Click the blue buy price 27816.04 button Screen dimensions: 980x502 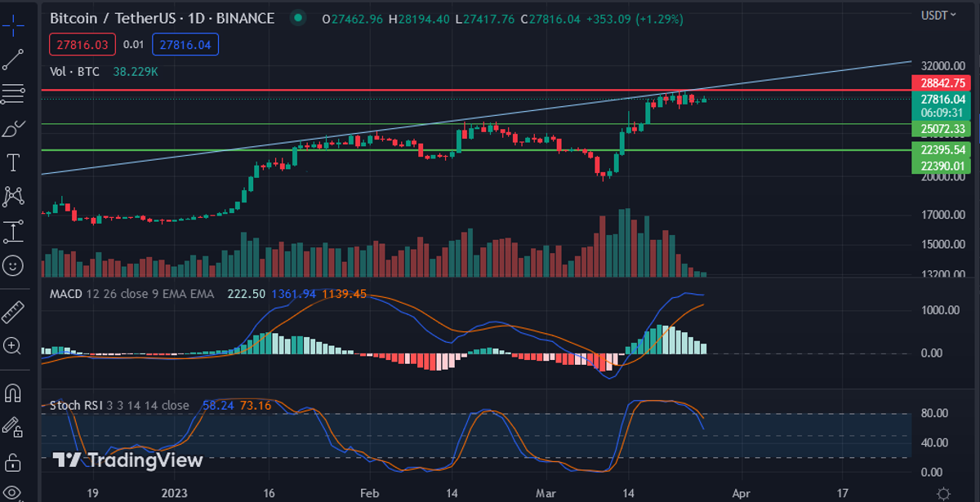tap(185, 45)
